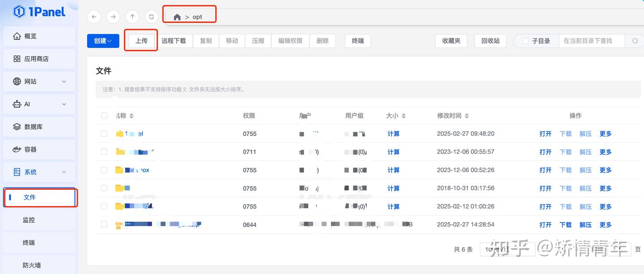Image resolution: width=644 pixels, height=274 pixels.
Task: Go up one directory level icon
Action: click(132, 17)
